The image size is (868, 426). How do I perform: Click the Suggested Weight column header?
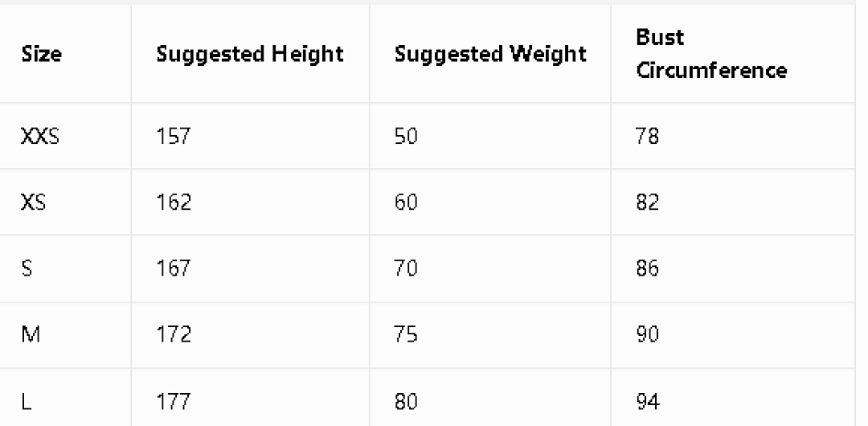(490, 55)
